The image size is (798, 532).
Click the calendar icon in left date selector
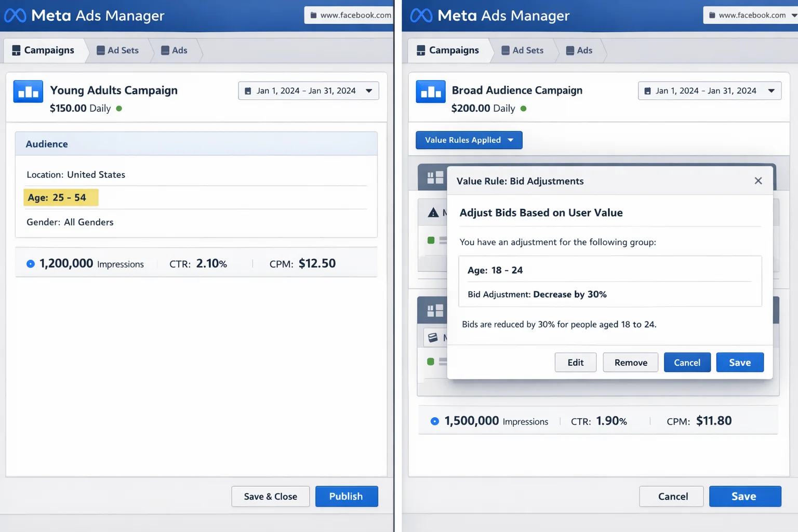[x=248, y=90]
